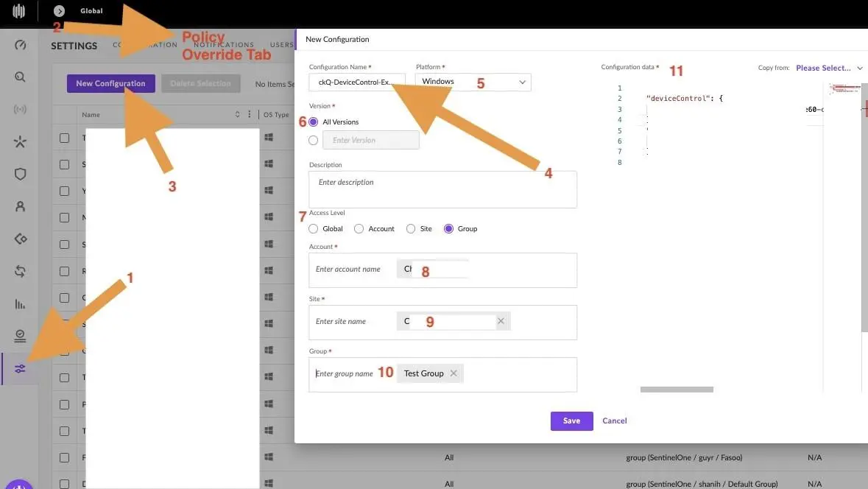Click the Enter Version input
Viewport: 868px width, 489px height.
[371, 141]
